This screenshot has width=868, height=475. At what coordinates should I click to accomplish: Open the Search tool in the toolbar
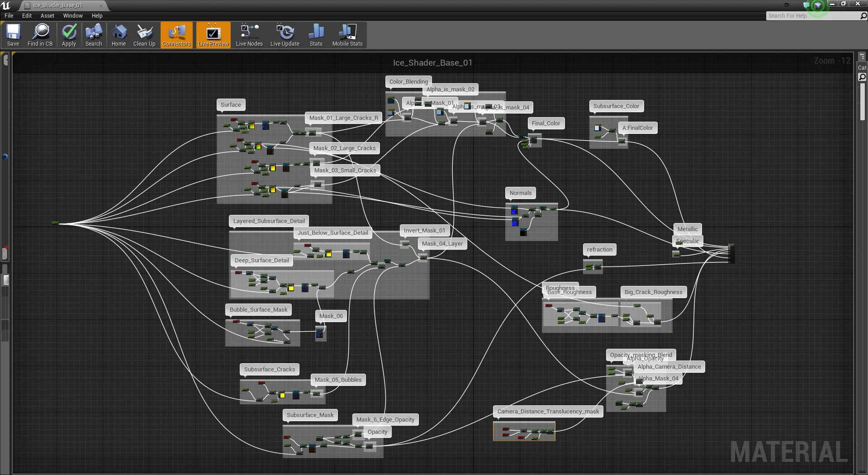(94, 35)
